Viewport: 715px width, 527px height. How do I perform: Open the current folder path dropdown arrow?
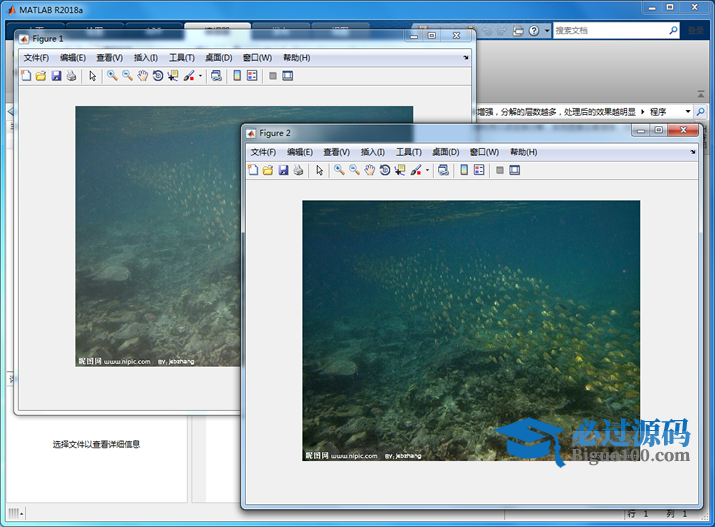[x=687, y=112]
